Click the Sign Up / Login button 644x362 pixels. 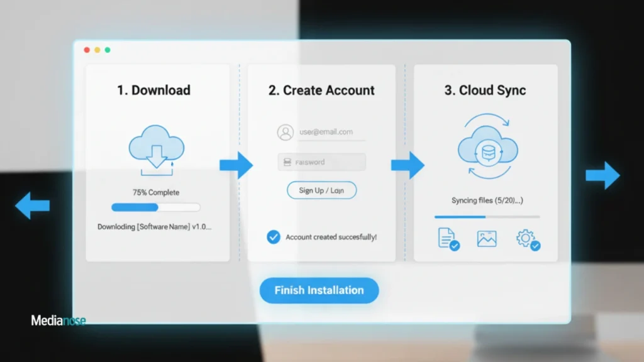point(321,190)
